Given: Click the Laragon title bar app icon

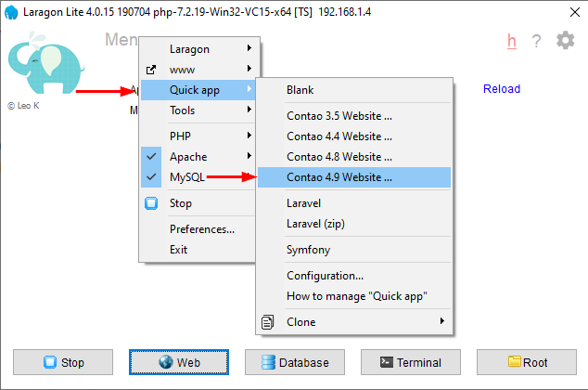Looking at the screenshot, I should [11, 12].
